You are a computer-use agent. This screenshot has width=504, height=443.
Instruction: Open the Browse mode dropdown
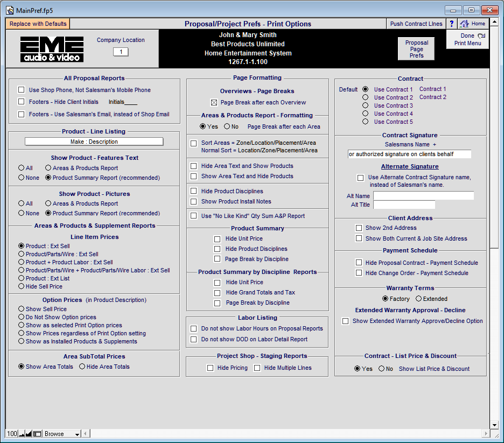click(61, 434)
